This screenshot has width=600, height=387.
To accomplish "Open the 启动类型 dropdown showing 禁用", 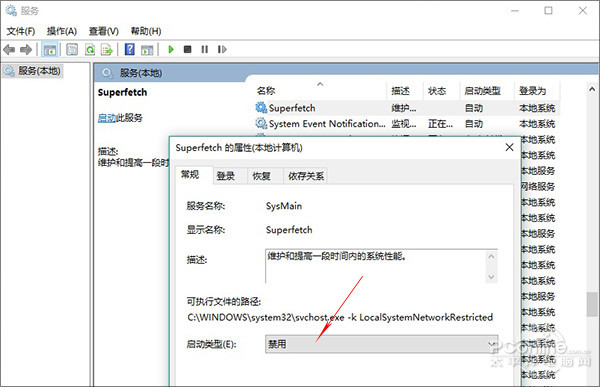I will 382,344.
